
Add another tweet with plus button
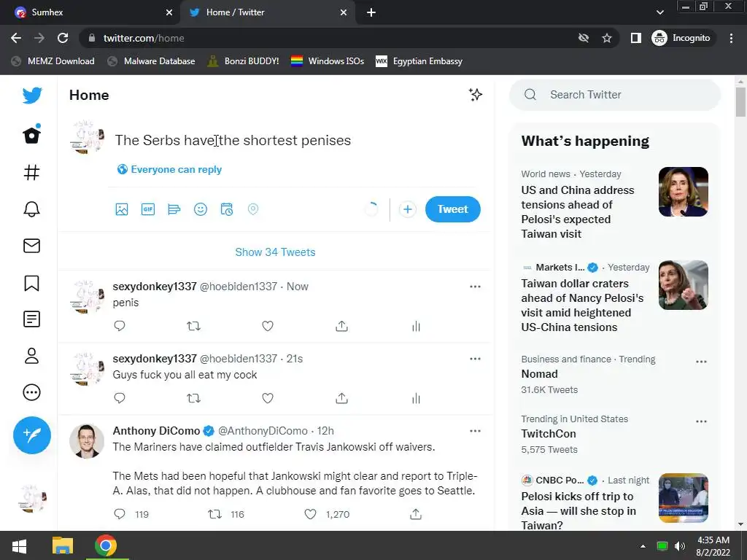click(x=407, y=209)
